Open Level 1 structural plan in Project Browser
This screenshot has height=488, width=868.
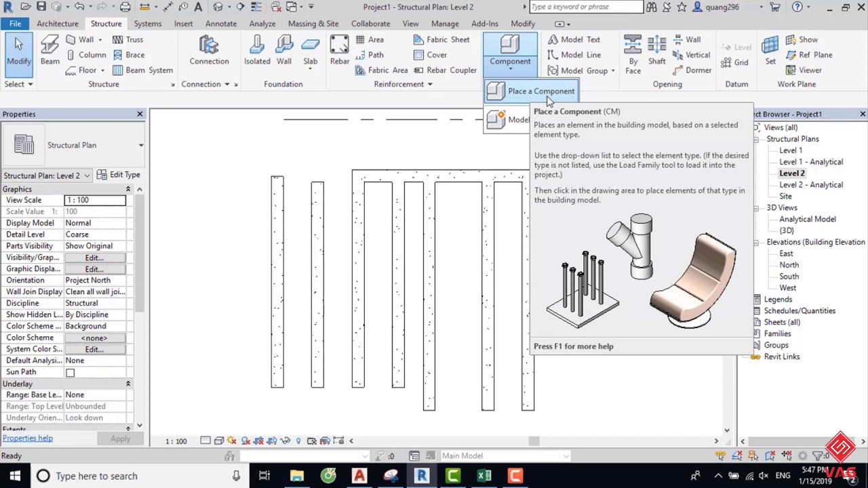790,150
